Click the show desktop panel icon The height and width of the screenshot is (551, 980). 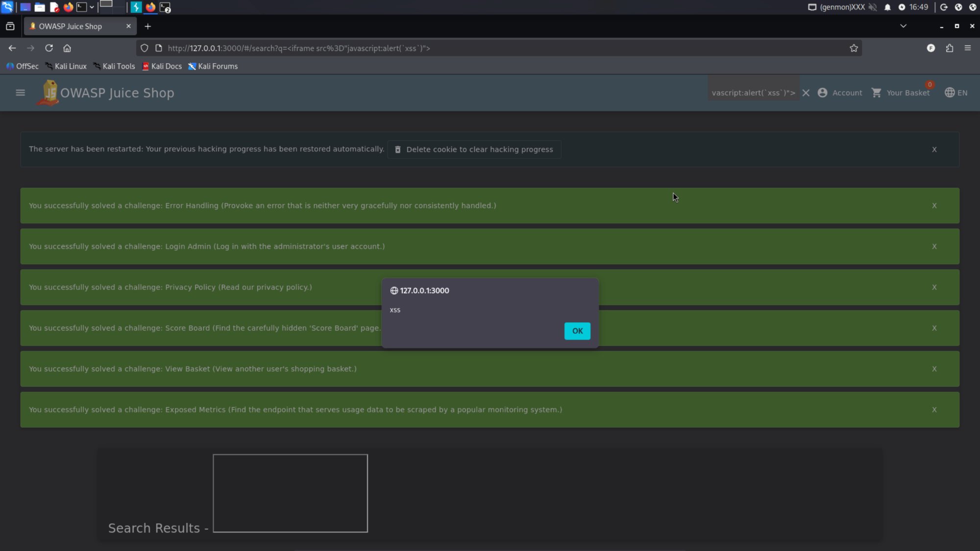coord(25,7)
